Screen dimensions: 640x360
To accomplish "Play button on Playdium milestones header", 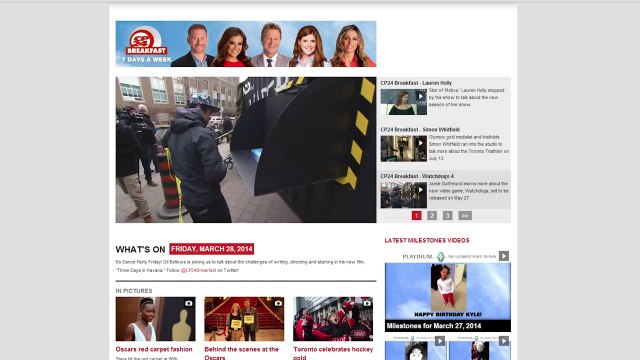I will (x=504, y=256).
